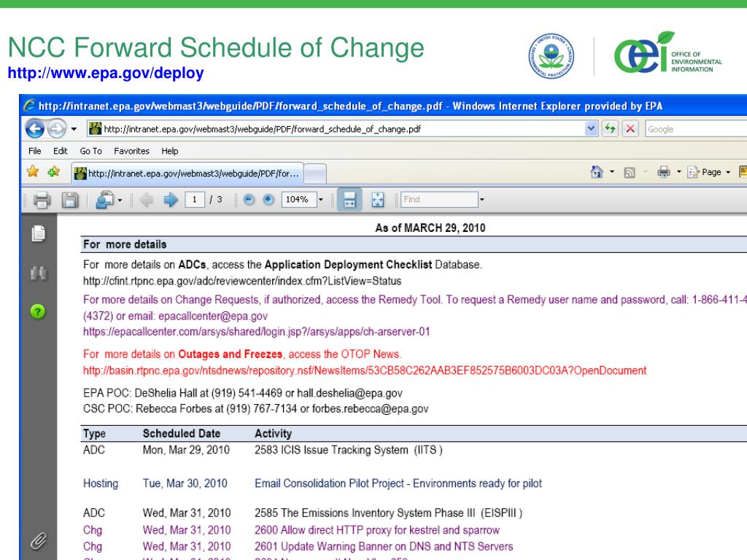Click the green Help question mark icon

[38, 312]
